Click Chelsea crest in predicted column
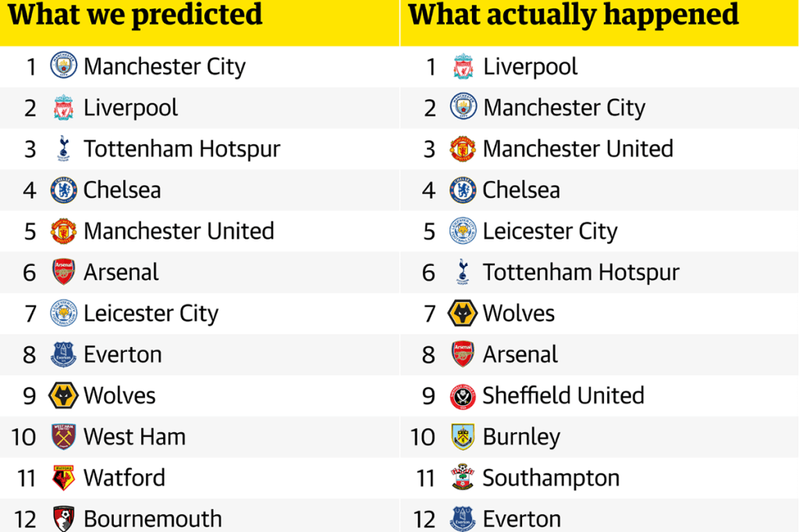The image size is (799, 532). 63,190
